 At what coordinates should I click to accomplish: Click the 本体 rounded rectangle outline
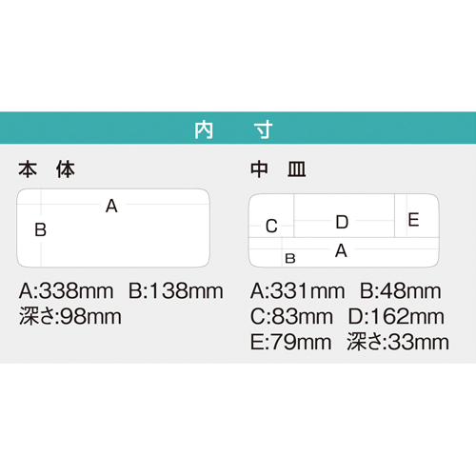pyautogui.click(x=113, y=228)
